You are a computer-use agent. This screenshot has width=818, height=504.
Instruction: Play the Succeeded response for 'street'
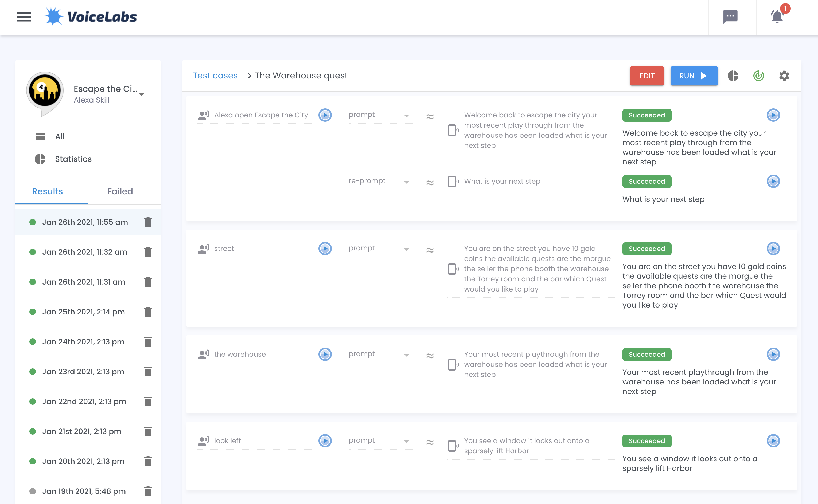[773, 249]
